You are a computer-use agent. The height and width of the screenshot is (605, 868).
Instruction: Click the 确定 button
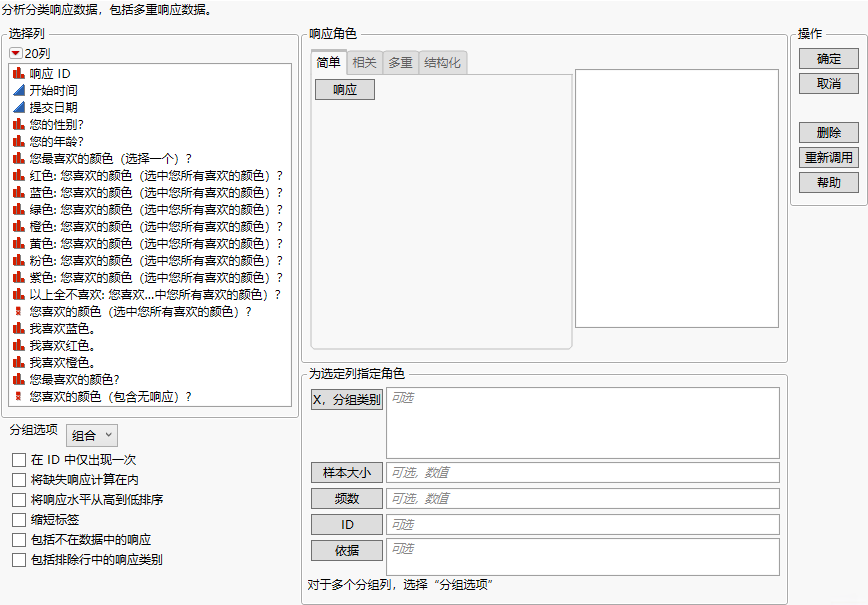point(828,58)
